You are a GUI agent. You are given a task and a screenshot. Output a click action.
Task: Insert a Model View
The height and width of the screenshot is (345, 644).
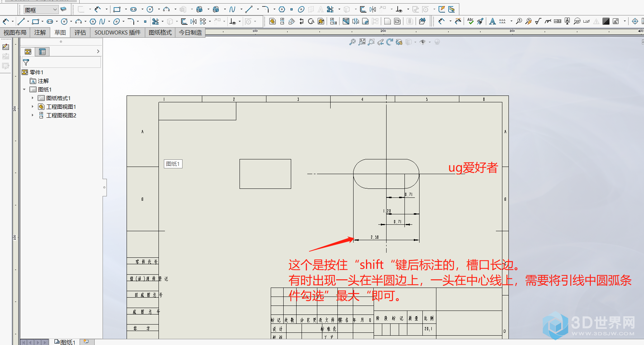273,22
